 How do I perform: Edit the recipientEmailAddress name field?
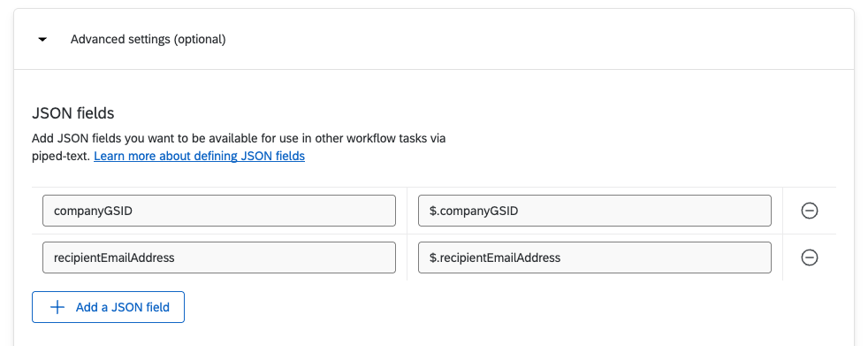point(219,258)
